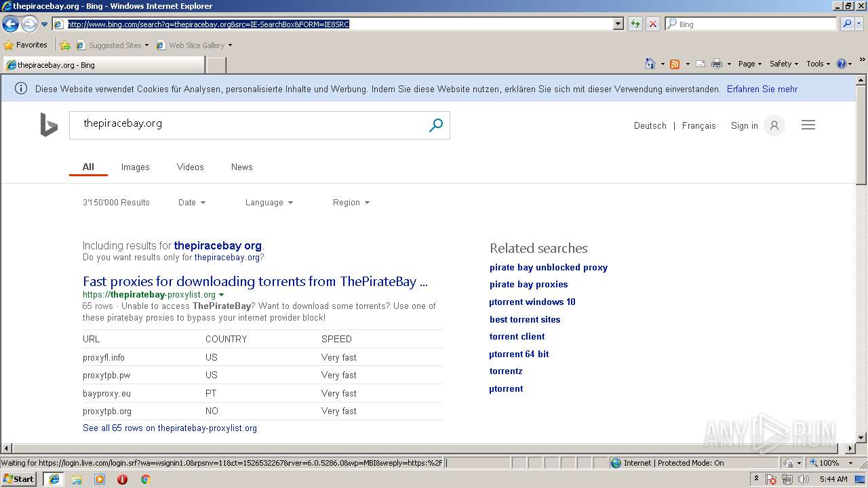868x488 pixels.
Task: Click Add to Favorites Bar icon
Action: (64, 45)
